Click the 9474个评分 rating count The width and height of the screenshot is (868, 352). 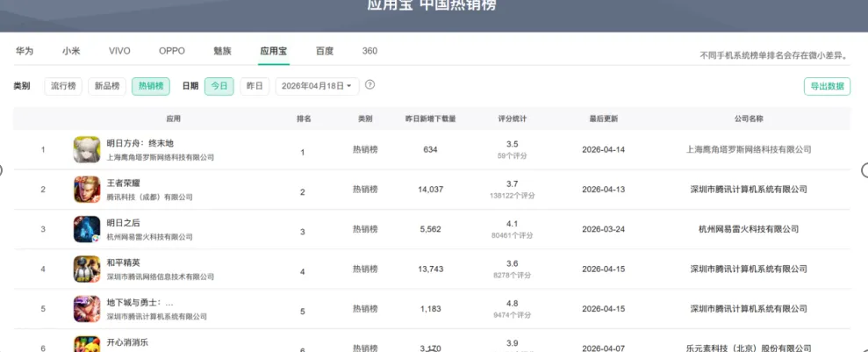coord(512,315)
